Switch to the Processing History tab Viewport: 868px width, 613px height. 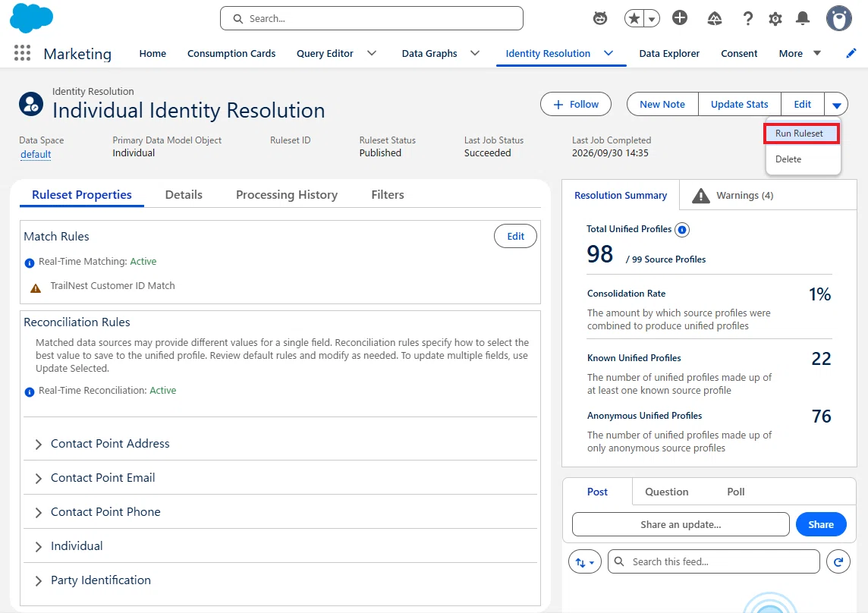tap(287, 195)
